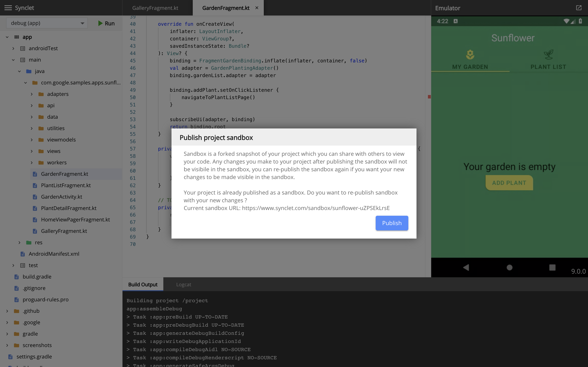The image size is (588, 367).
Task: Open PlantListFragment.kt in file tree
Action: click(66, 186)
